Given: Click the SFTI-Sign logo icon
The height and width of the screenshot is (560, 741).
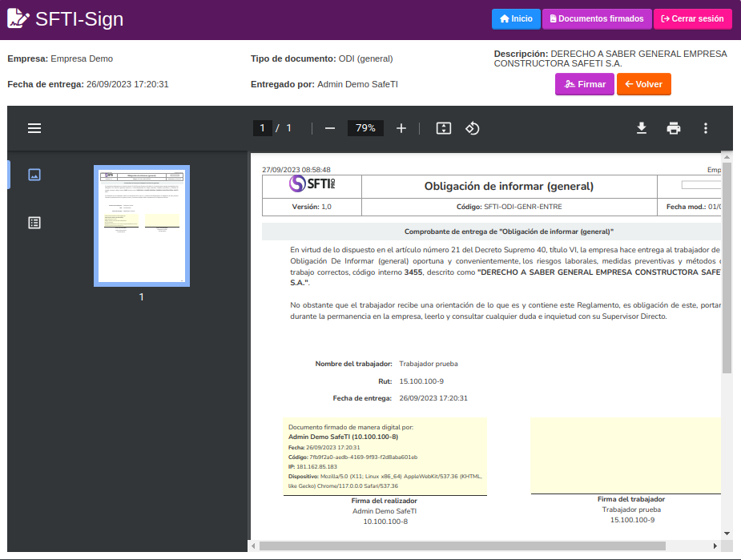Looking at the screenshot, I should (18, 19).
